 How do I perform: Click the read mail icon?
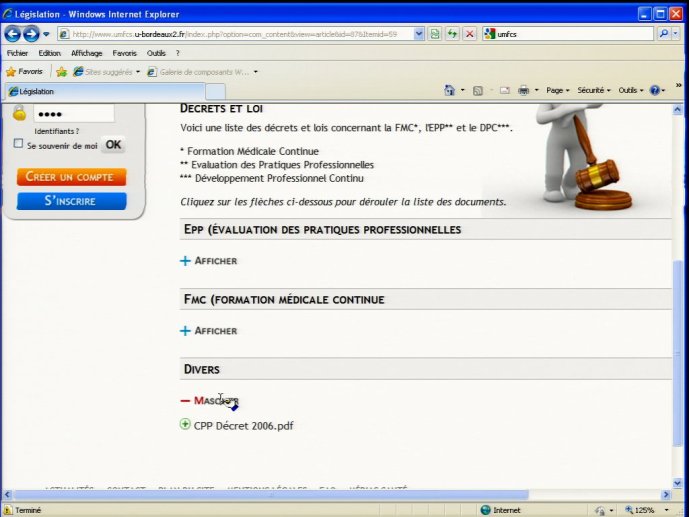point(504,90)
